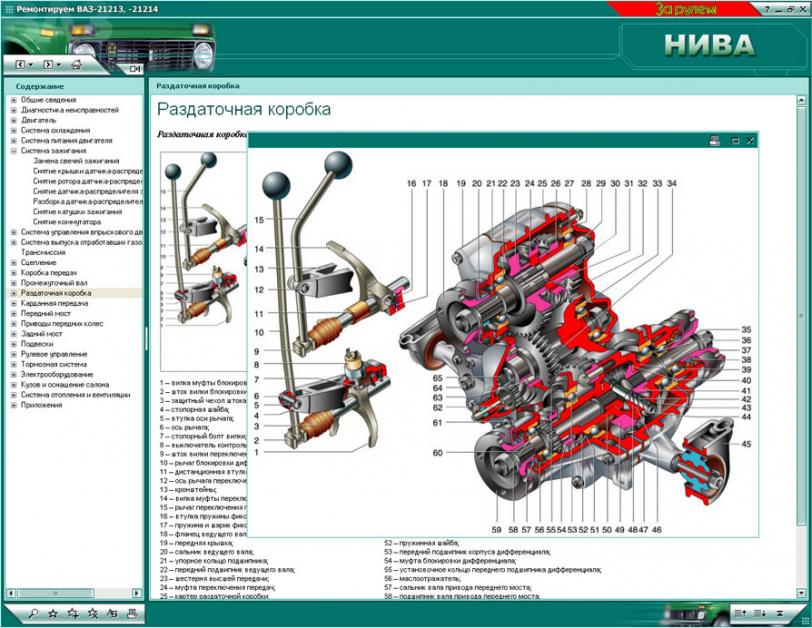Open the back history dropdown arrow
Image resolution: width=812 pixels, height=628 pixels.
31,65
